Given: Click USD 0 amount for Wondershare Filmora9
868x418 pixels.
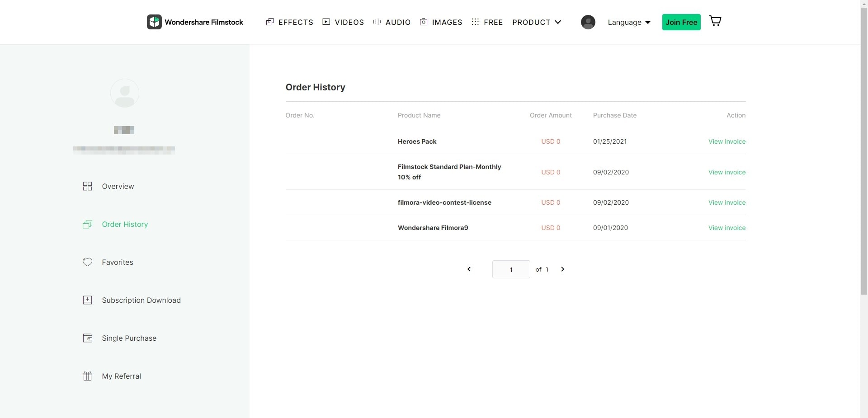Looking at the screenshot, I should [551, 228].
